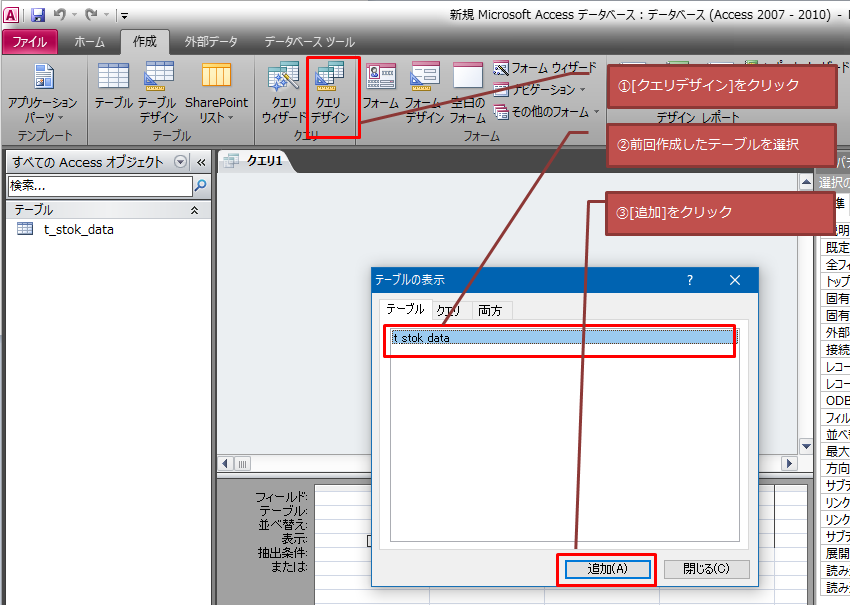Viewport: 850px width, 605px height.
Task: Select t_stok_data in the navigation pane
Action: [79, 229]
